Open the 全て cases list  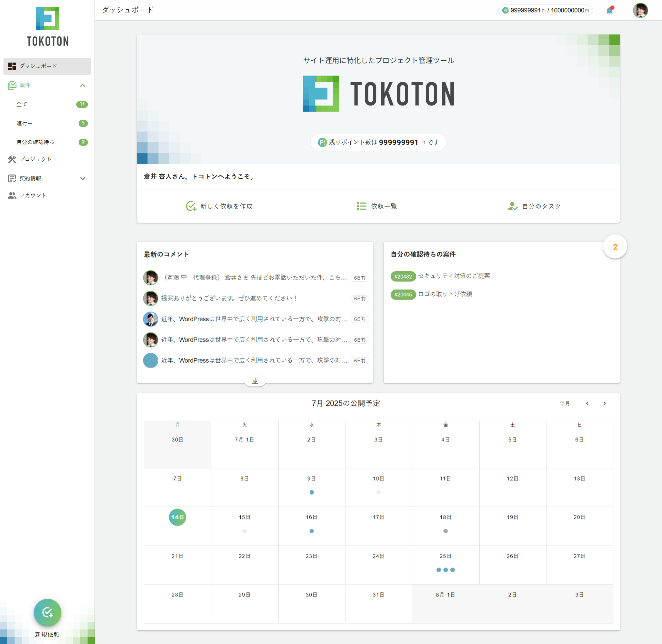pos(47,104)
